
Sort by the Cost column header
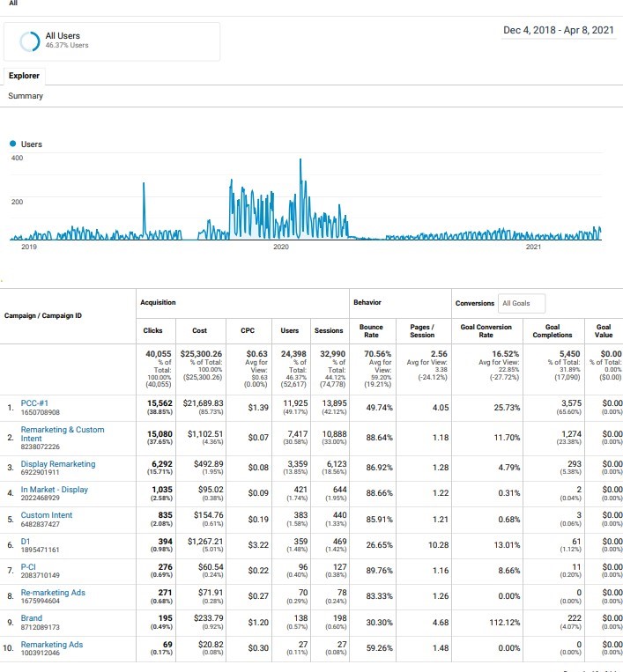[199, 330]
